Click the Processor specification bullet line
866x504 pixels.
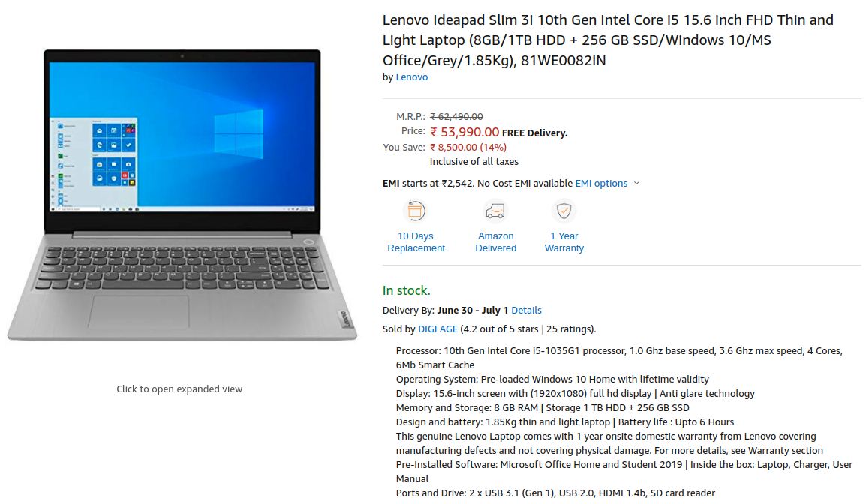click(x=619, y=358)
